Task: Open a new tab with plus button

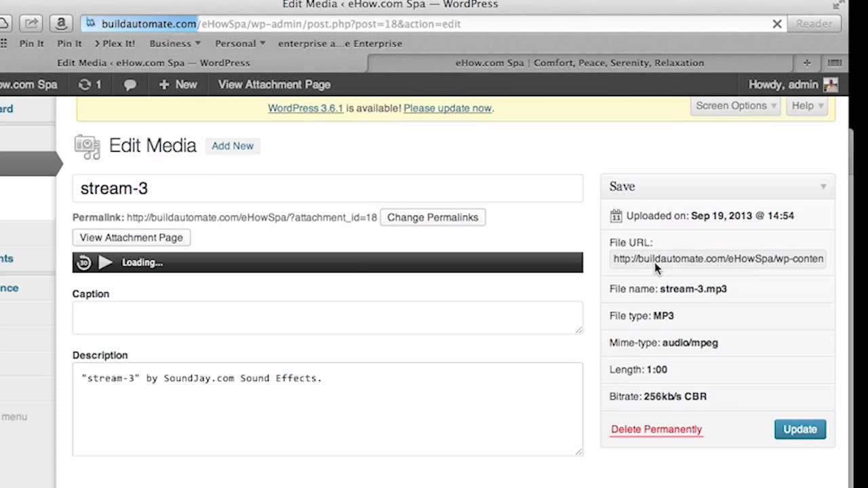Action: (x=807, y=62)
